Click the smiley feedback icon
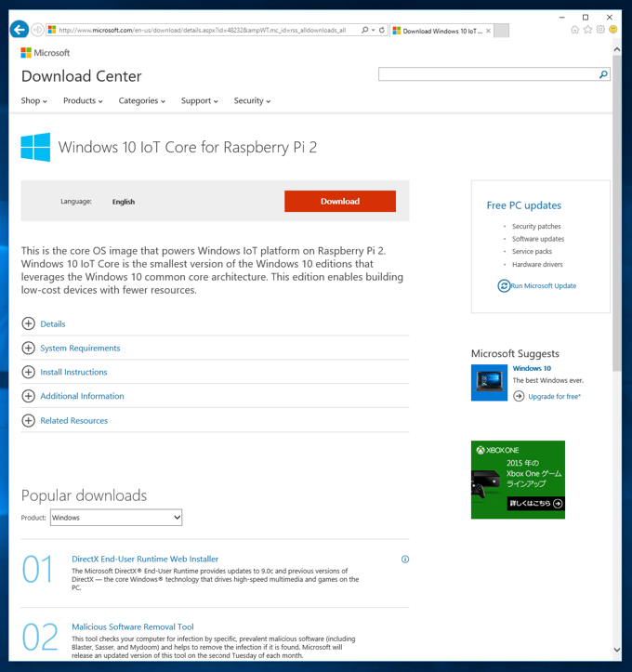Viewport: 632px width, 672px height. 613,30
